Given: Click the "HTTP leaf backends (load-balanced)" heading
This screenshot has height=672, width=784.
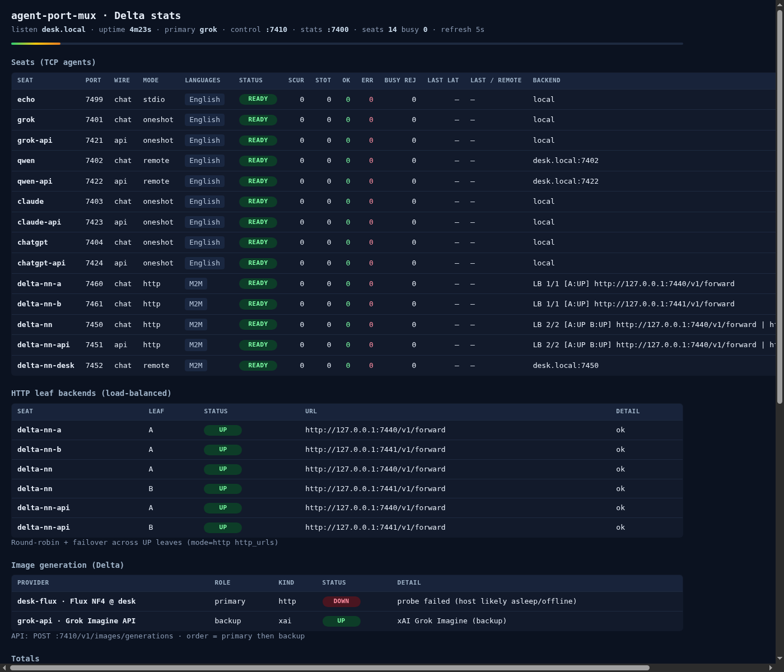Looking at the screenshot, I should [x=91, y=393].
